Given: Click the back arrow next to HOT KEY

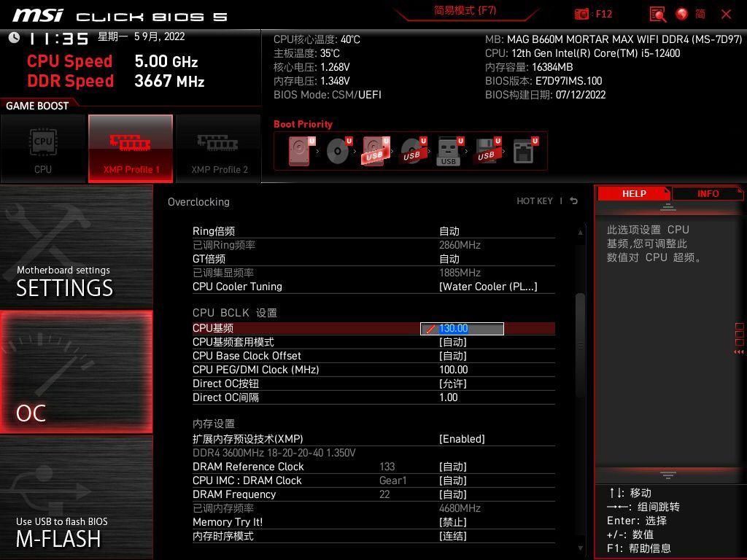Looking at the screenshot, I should click(573, 201).
